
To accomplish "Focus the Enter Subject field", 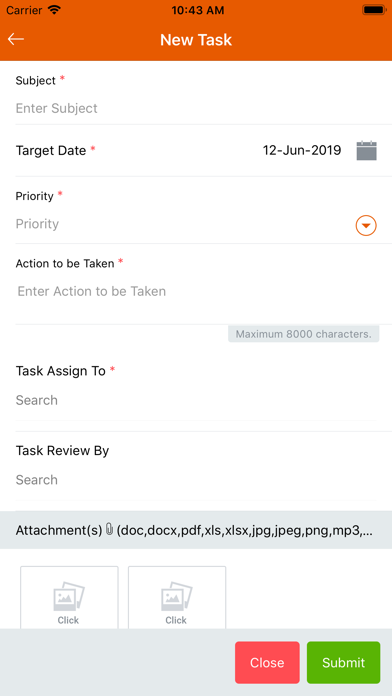I will pyautogui.click(x=196, y=108).
